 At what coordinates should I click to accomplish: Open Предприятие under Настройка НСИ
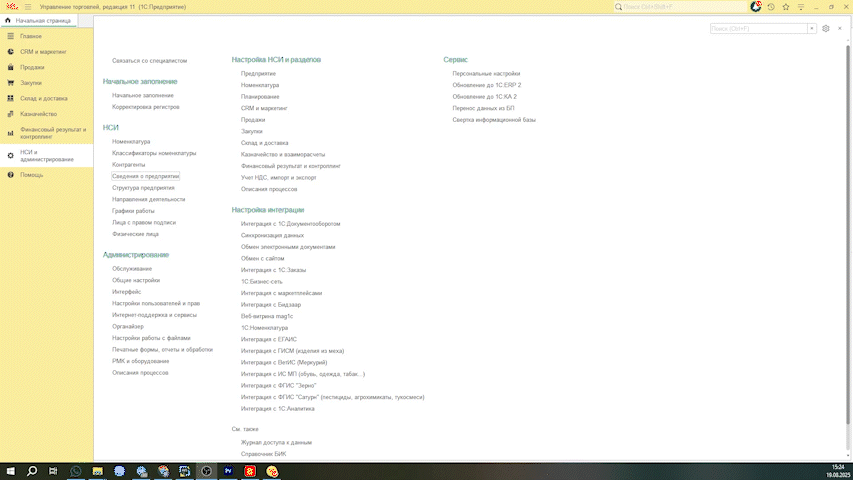[x=258, y=74]
